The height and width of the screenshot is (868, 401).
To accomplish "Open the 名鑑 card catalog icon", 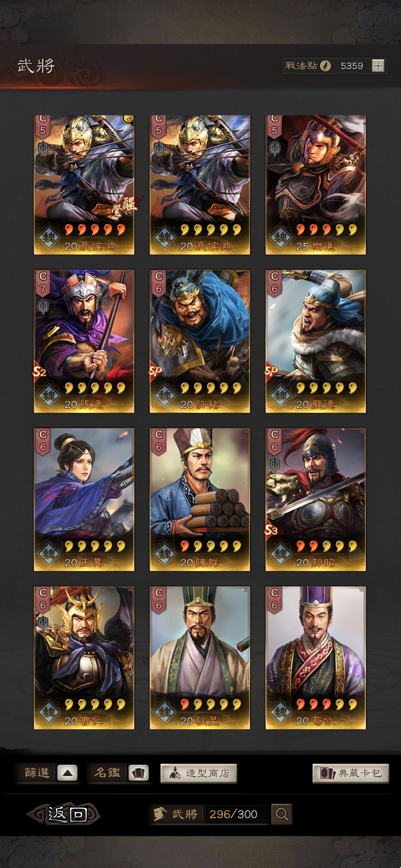I will click(138, 773).
